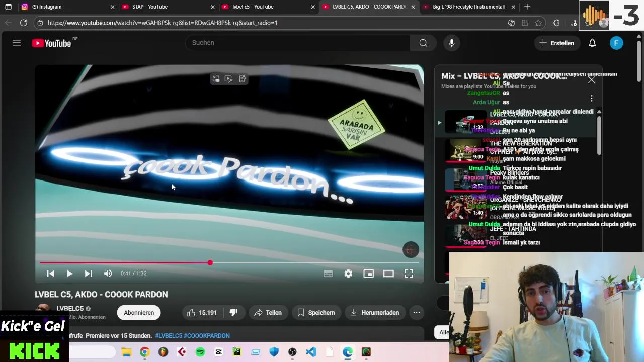644x362 pixels.
Task: Open browser tab actions menu
Action: pos(8,7)
